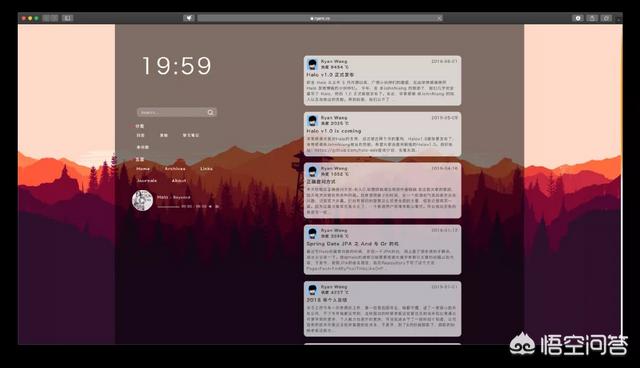This screenshot has width=640, height=368.
Task: Click the 19:59 clock display
Action: point(177,66)
